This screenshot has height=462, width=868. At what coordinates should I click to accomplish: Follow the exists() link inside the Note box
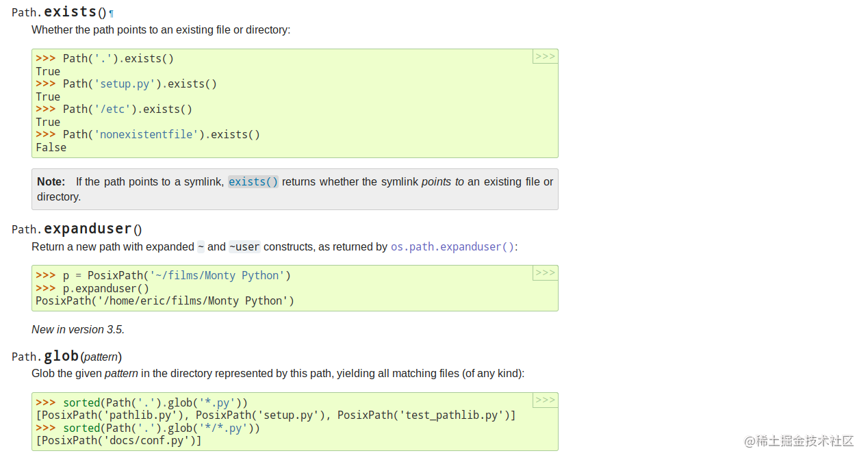point(253,181)
